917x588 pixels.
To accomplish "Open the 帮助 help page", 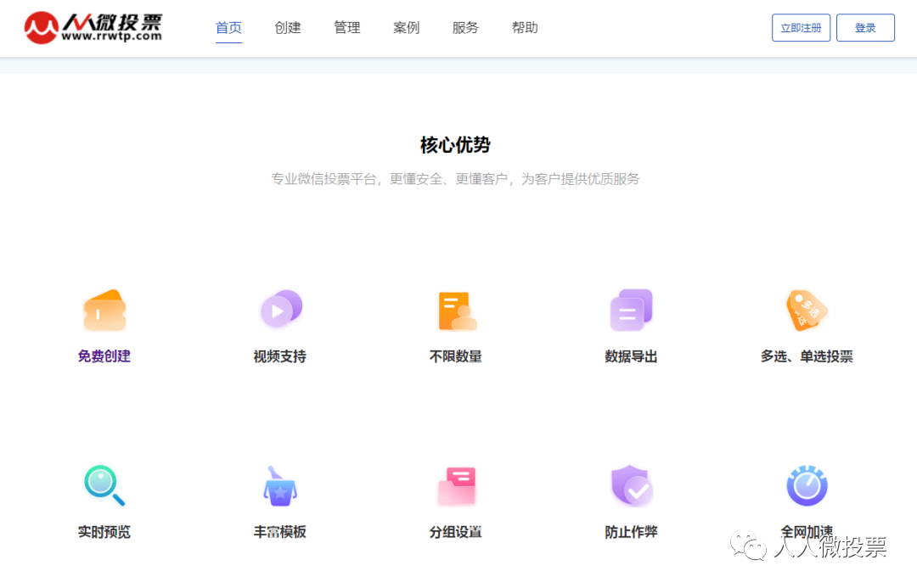I will (x=525, y=26).
